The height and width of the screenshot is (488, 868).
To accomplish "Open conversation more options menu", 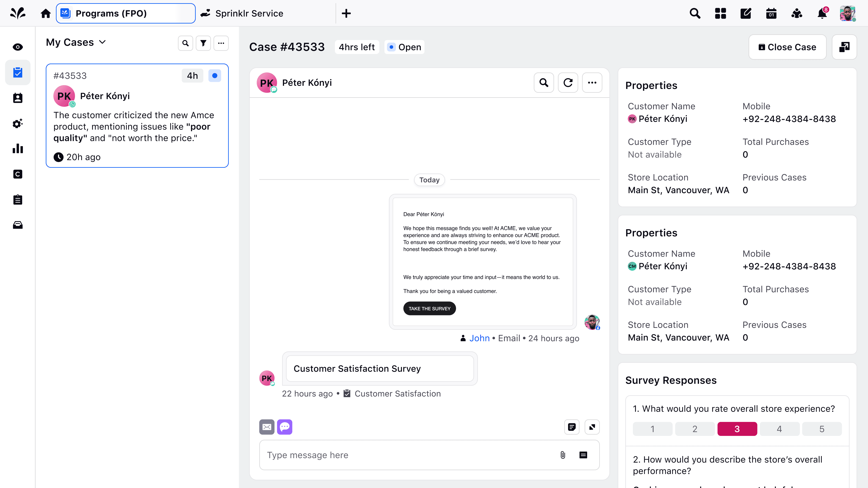I will pyautogui.click(x=592, y=83).
